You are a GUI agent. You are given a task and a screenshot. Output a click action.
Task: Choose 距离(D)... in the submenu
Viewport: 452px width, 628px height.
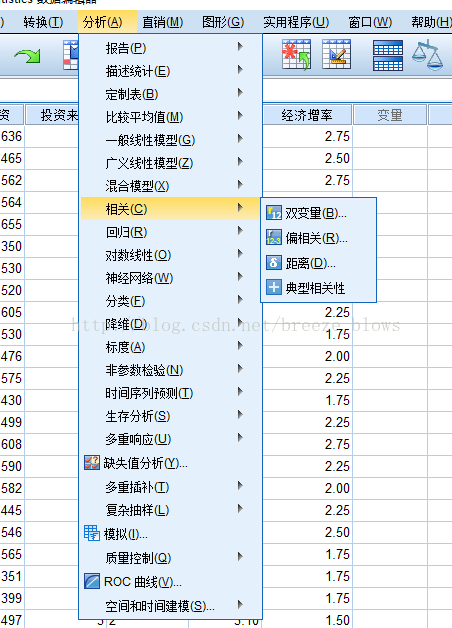pyautogui.click(x=318, y=263)
